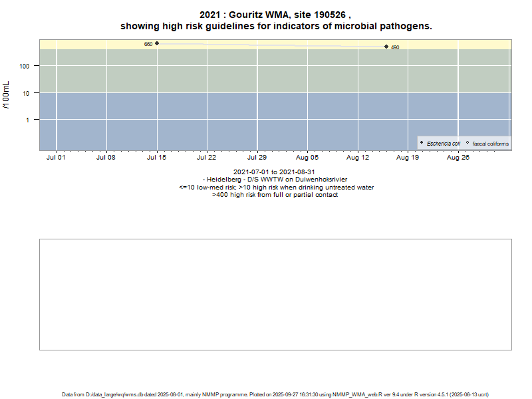Click the 'Jul 01' x-axis tick label

[x=56, y=158]
